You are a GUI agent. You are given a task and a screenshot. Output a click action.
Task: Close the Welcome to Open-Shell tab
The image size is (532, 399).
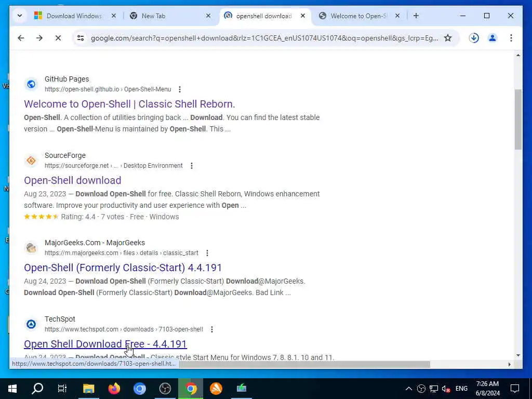coord(397,16)
